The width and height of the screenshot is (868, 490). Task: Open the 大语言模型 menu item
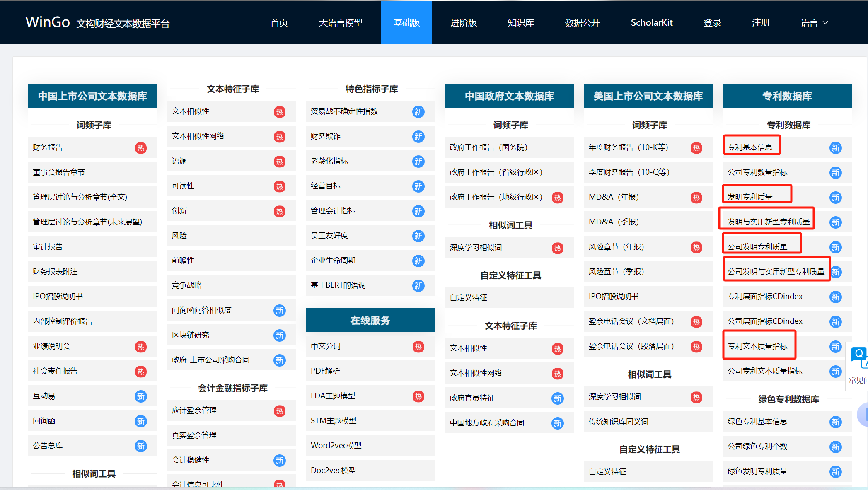click(341, 23)
